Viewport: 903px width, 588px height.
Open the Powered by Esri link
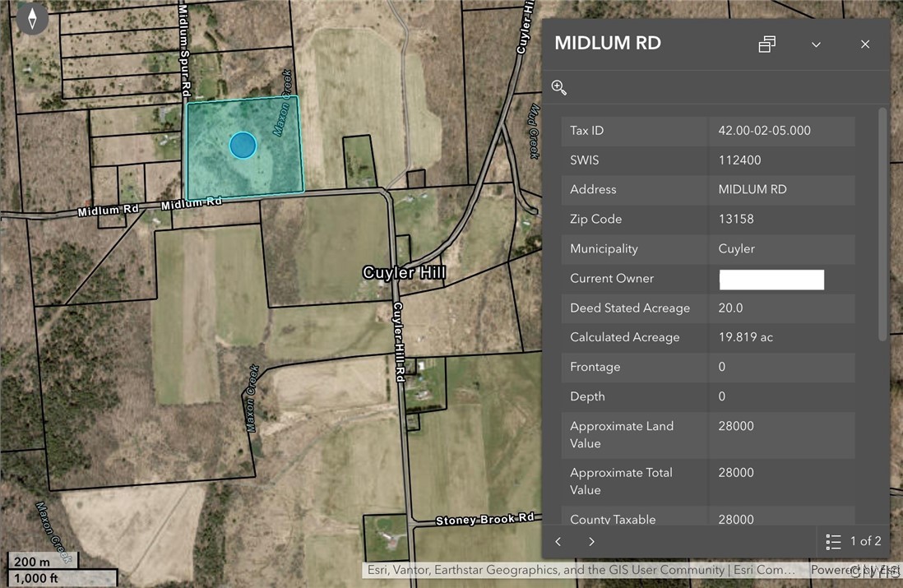tap(854, 570)
